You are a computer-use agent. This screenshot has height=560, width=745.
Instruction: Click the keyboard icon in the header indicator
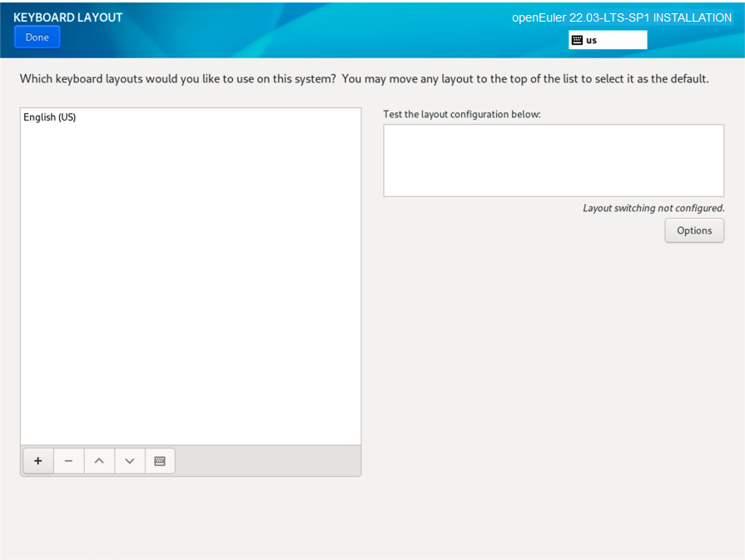577,40
